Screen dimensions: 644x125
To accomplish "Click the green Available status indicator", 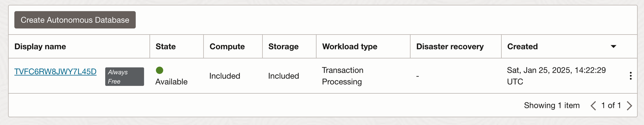I will 159,70.
